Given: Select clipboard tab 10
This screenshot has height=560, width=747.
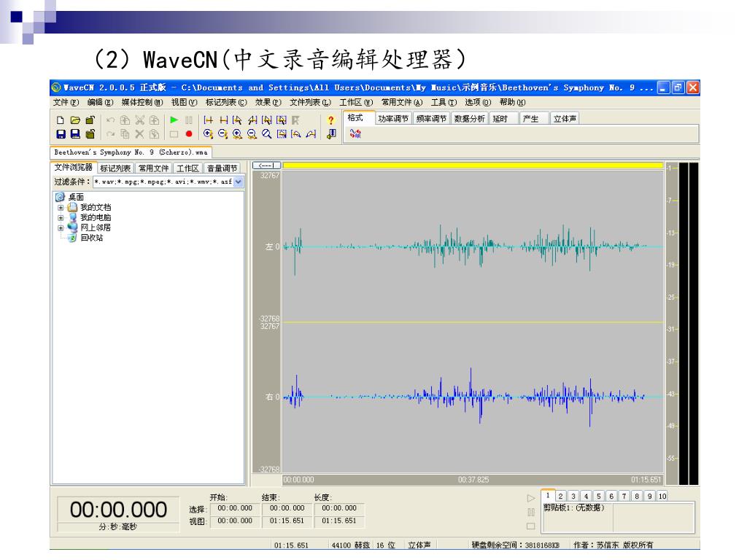Looking at the screenshot, I should click(662, 496).
